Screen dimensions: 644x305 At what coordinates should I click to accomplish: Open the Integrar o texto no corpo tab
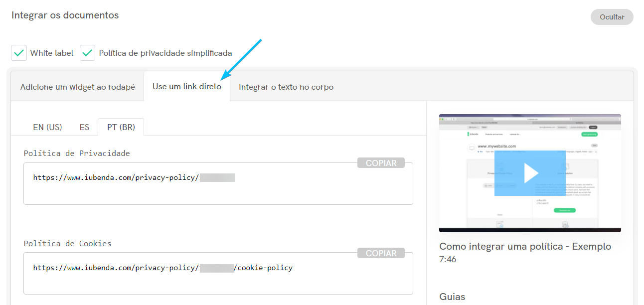(286, 86)
